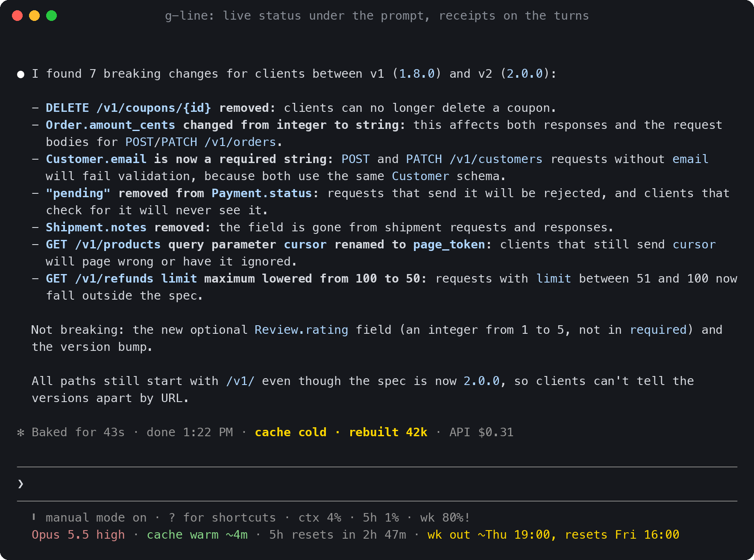
Task: Click "/v1/" in "All paths still start with"
Action: click(240, 381)
